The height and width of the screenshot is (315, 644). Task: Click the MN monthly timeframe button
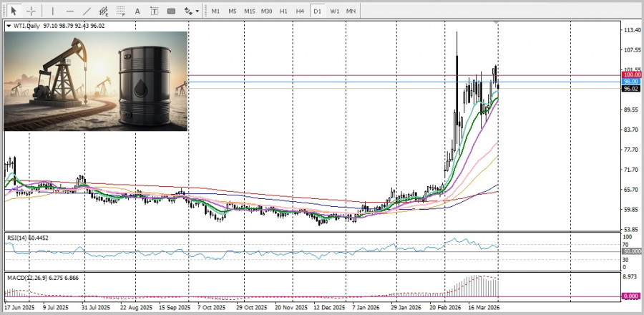[x=351, y=11]
